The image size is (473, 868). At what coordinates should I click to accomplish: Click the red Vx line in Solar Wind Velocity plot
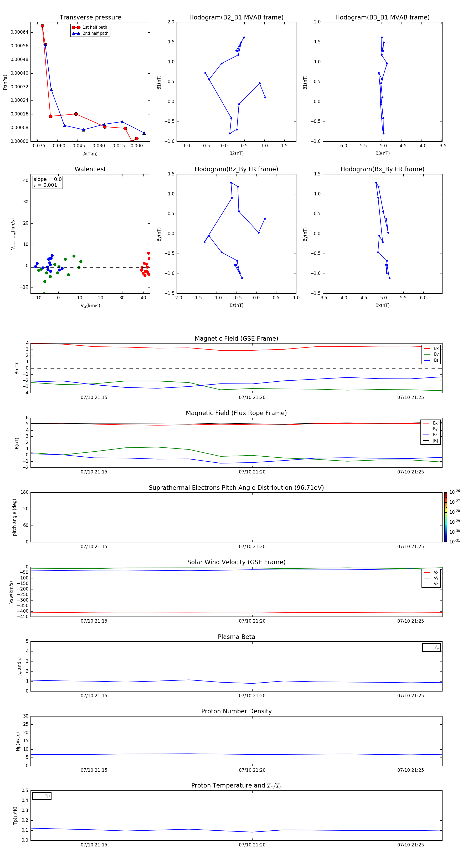(x=236, y=613)
